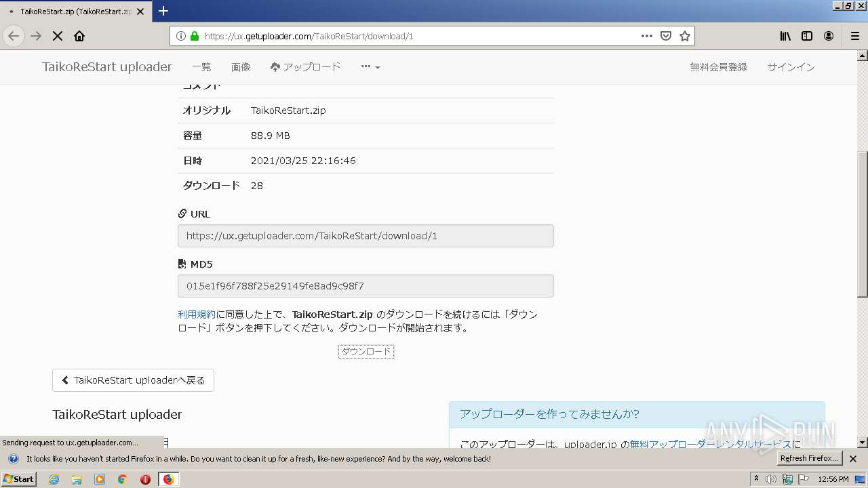Save page to Pocket icon
The image size is (868, 488).
pos(666,36)
